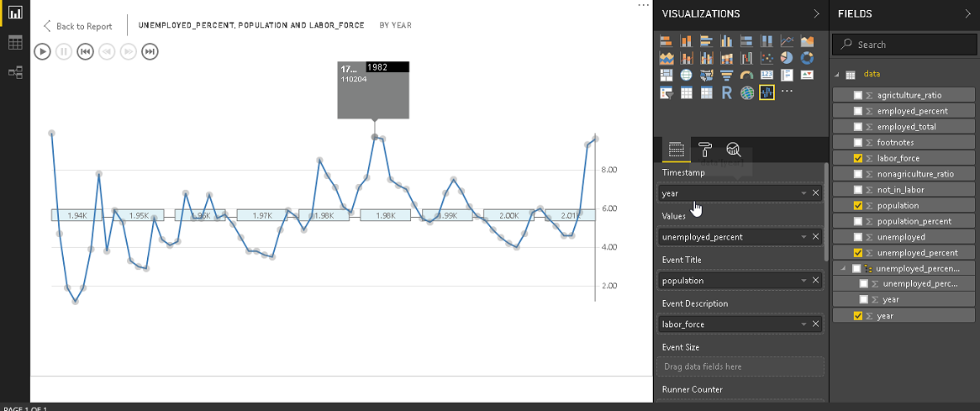Choose the donut chart visualization
980x411 pixels.
[x=807, y=58]
